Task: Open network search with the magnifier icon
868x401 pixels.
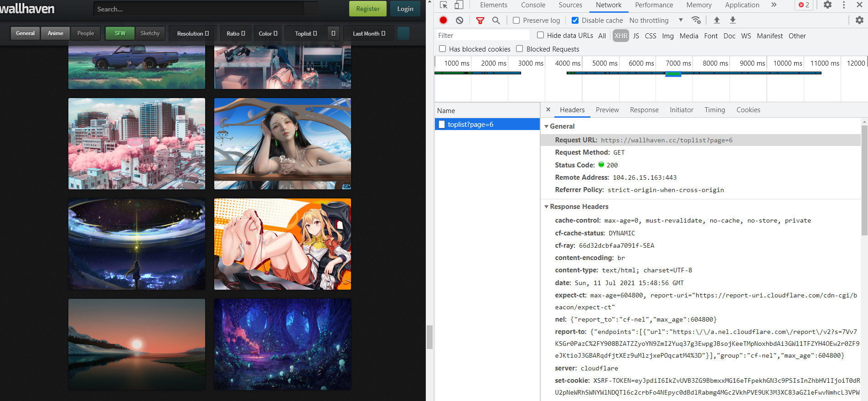Action: click(496, 21)
